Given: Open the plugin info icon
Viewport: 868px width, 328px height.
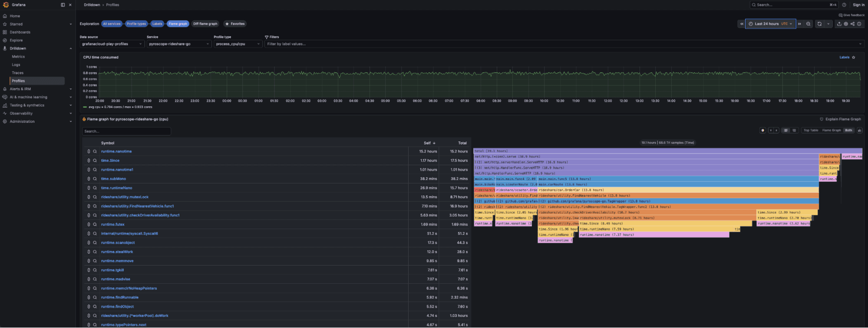Looking at the screenshot, I should coord(859,24).
